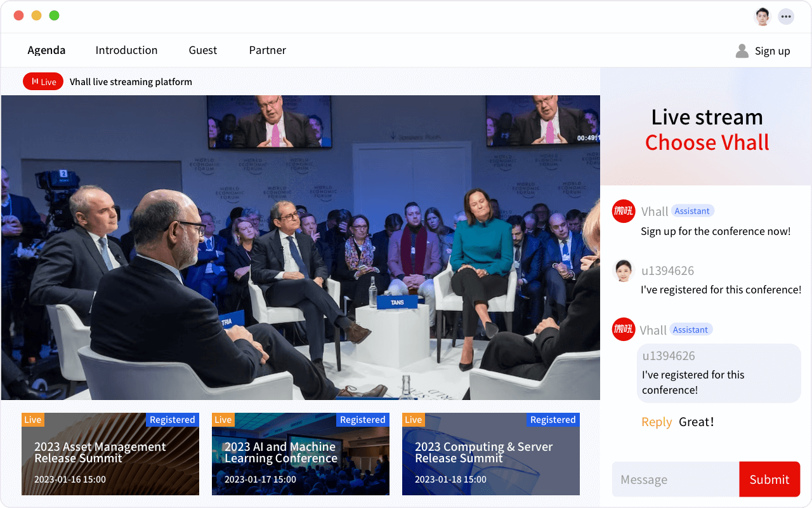Click the first Vhall red logo avatar in chat

pos(624,211)
